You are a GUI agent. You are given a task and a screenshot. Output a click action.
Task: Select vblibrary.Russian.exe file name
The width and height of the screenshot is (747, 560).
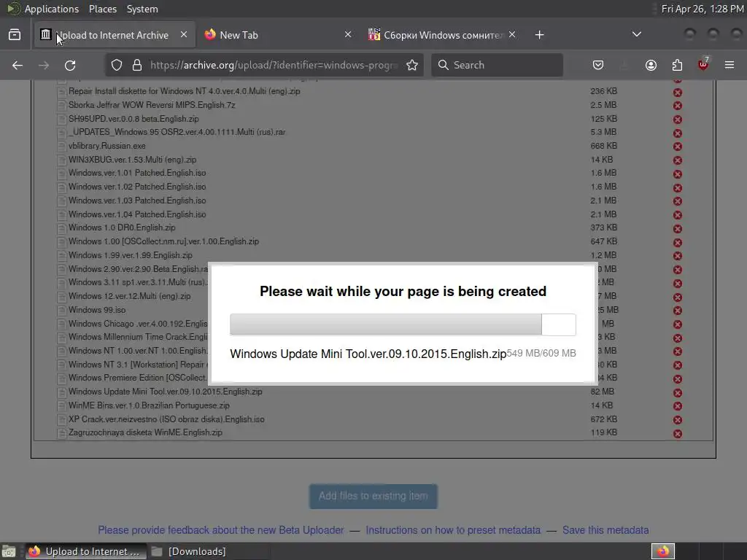pos(107,146)
